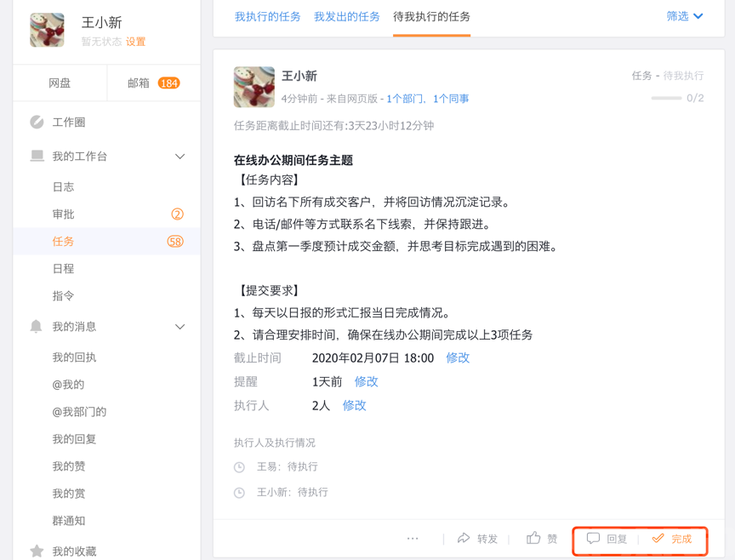Open 我的回执 in the sidebar
Image resolution: width=735 pixels, height=560 pixels.
click(x=74, y=357)
